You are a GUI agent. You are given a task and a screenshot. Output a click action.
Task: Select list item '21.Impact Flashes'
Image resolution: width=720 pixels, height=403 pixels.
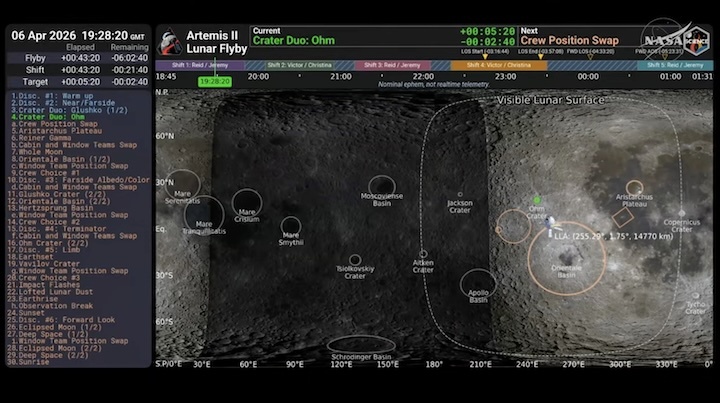click(44, 285)
